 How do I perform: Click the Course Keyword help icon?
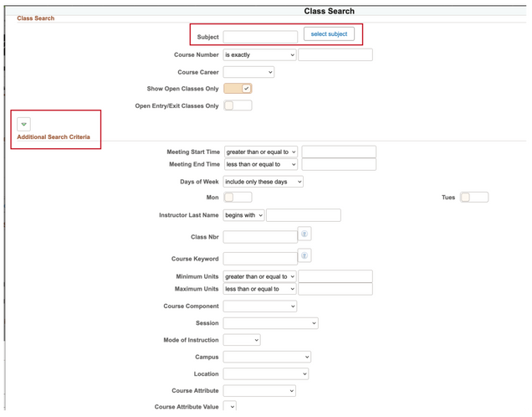click(304, 255)
